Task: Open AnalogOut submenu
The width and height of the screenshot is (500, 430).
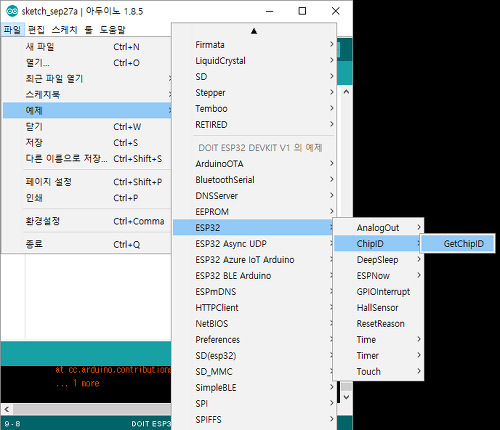Action: point(378,228)
